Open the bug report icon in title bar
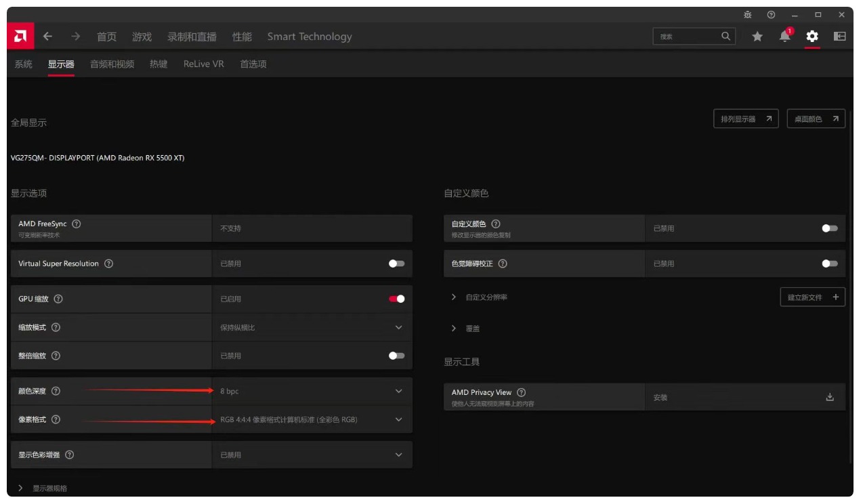This screenshot has height=504, width=863. tap(748, 15)
